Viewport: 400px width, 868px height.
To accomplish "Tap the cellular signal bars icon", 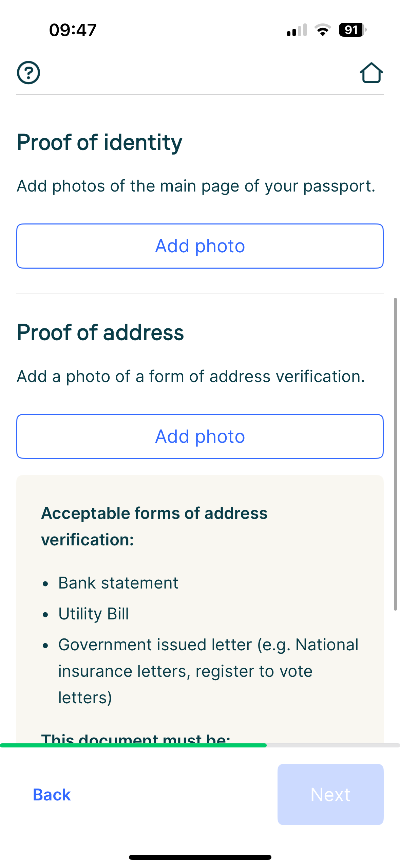I will point(297,30).
